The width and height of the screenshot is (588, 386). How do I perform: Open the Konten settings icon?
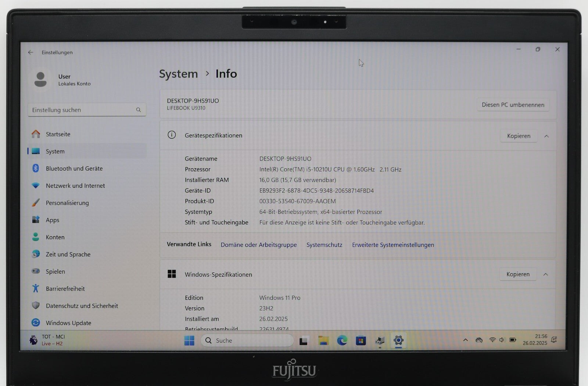(36, 237)
